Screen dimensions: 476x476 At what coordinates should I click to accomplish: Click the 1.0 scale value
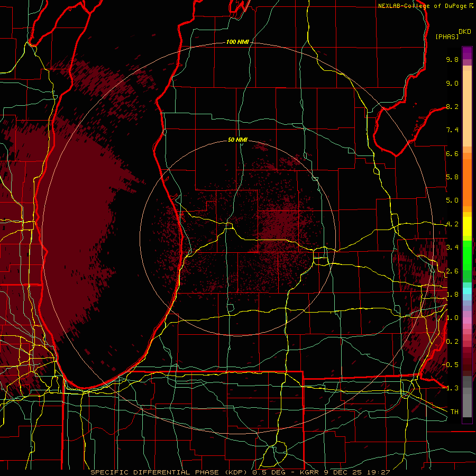coord(452,318)
